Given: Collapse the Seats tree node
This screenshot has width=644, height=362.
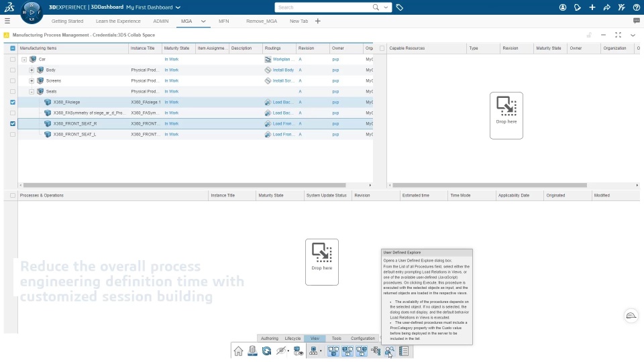Looking at the screenshot, I should click(32, 92).
